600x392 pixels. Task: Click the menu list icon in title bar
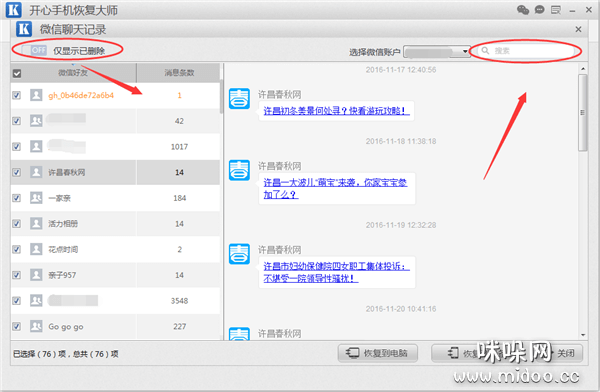[556, 10]
